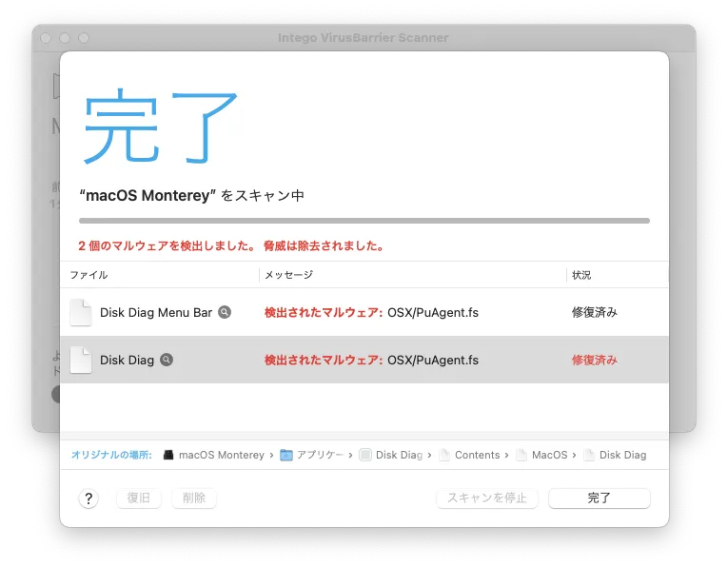Reveal Disk Diag file using its magnifier icon

167,360
